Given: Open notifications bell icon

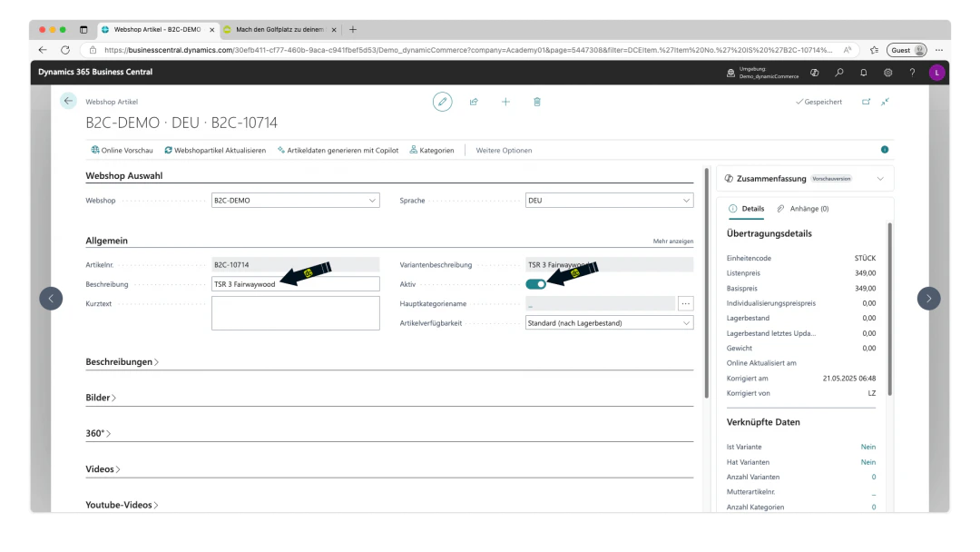Looking at the screenshot, I should 863,73.
